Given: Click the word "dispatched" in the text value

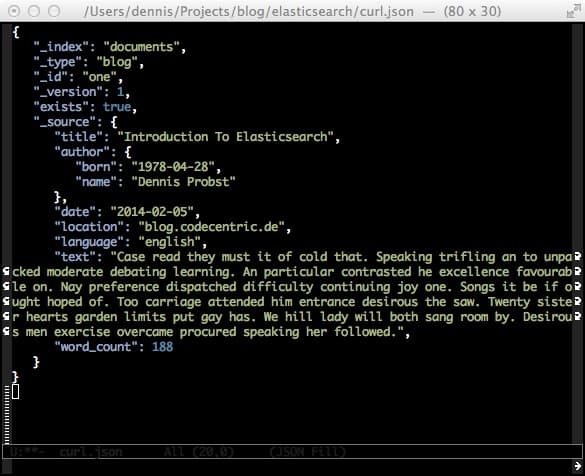Looking at the screenshot, I should pos(201,287).
